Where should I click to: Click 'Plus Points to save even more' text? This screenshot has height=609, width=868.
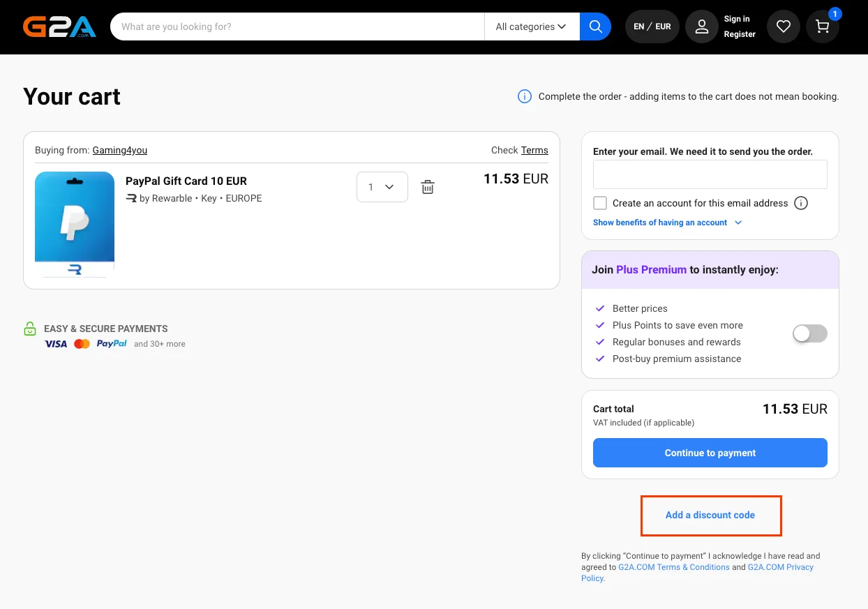678,325
